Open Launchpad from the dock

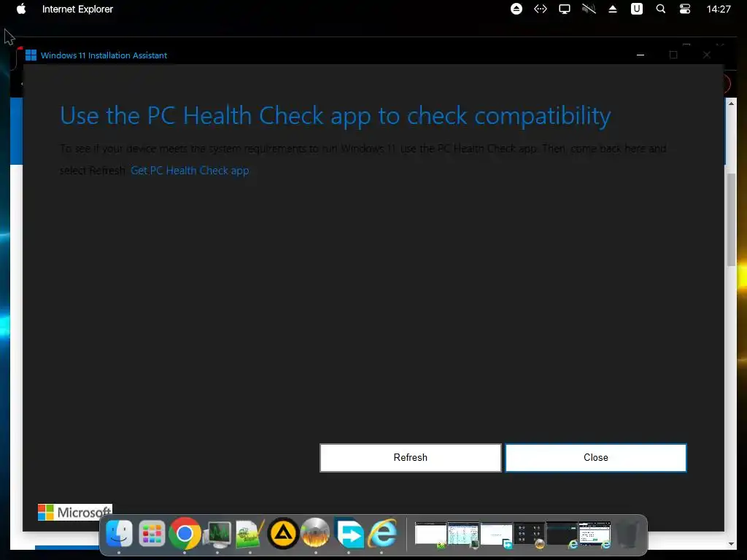(x=152, y=533)
